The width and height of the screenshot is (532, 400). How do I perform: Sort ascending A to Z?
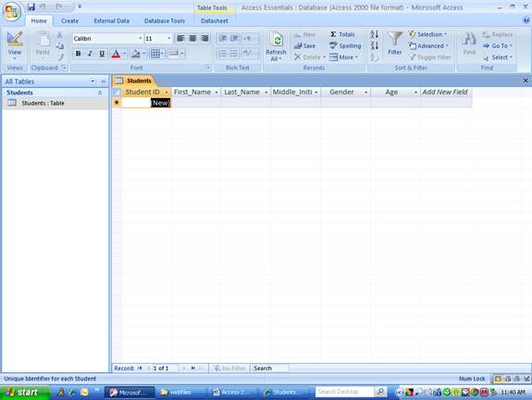click(x=374, y=34)
